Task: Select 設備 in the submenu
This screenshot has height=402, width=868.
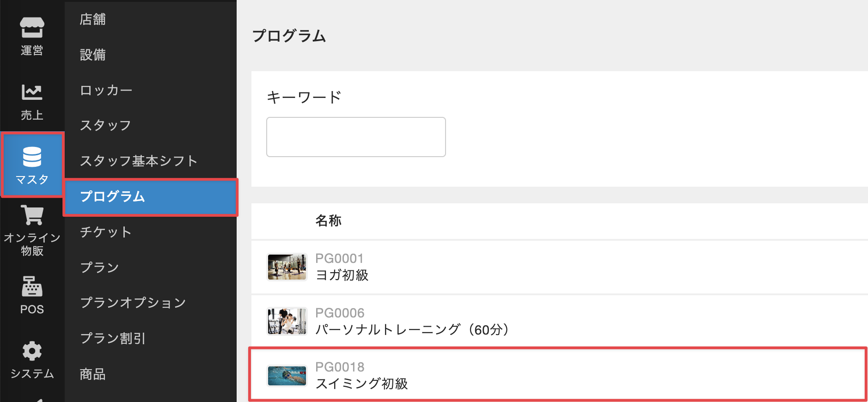Action: (x=93, y=55)
